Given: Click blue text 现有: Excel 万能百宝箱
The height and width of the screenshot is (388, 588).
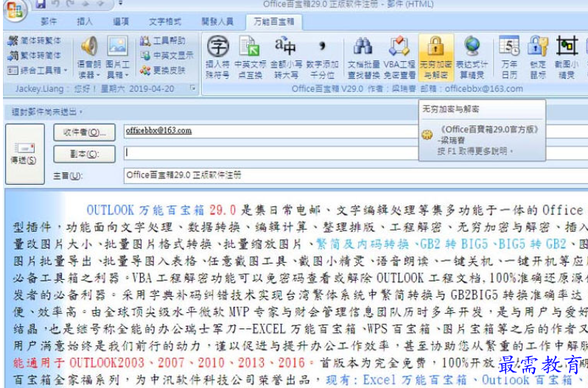Looking at the screenshot, I should pyautogui.click(x=397, y=380).
